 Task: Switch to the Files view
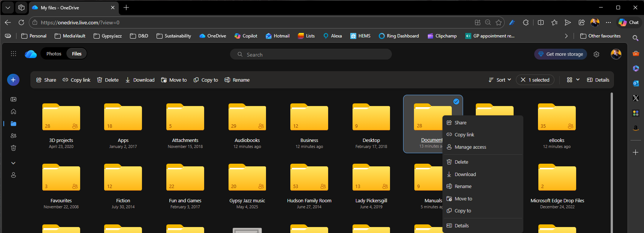tap(77, 54)
